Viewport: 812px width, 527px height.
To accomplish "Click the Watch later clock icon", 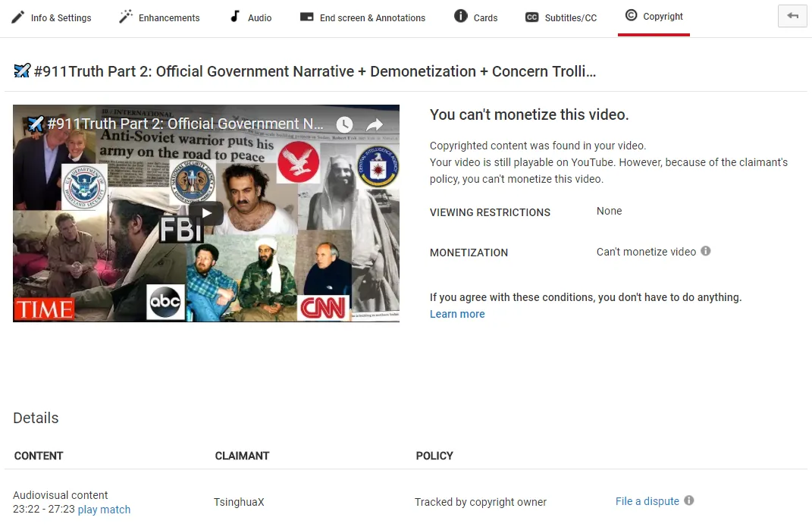I will (x=344, y=125).
